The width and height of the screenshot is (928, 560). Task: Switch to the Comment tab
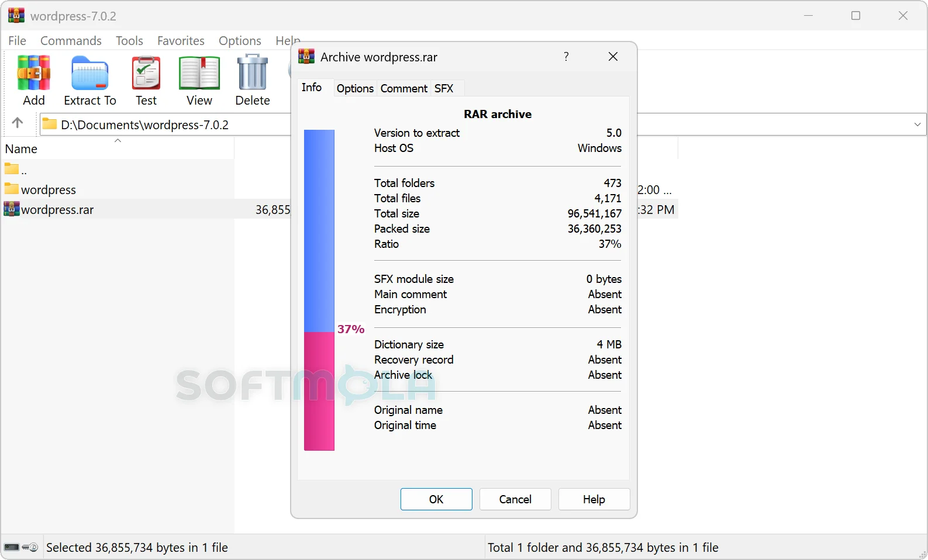click(403, 88)
